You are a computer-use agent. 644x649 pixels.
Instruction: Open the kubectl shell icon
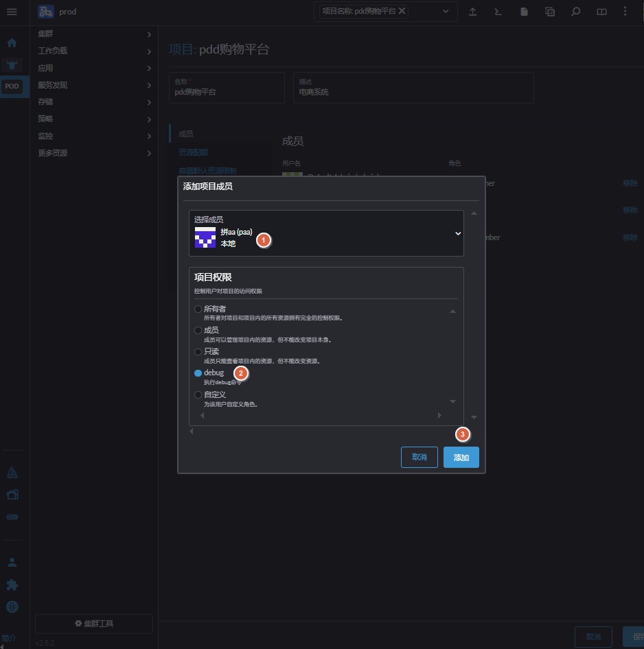[x=498, y=12]
